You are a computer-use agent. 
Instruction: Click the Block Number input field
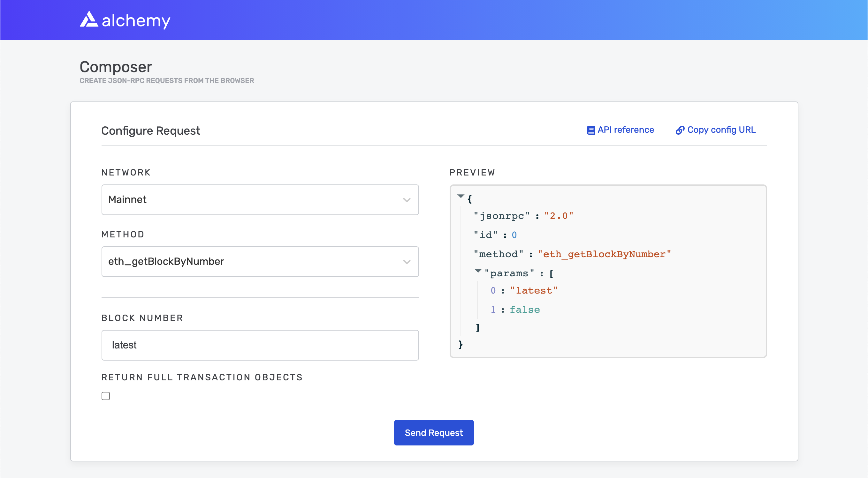click(260, 345)
